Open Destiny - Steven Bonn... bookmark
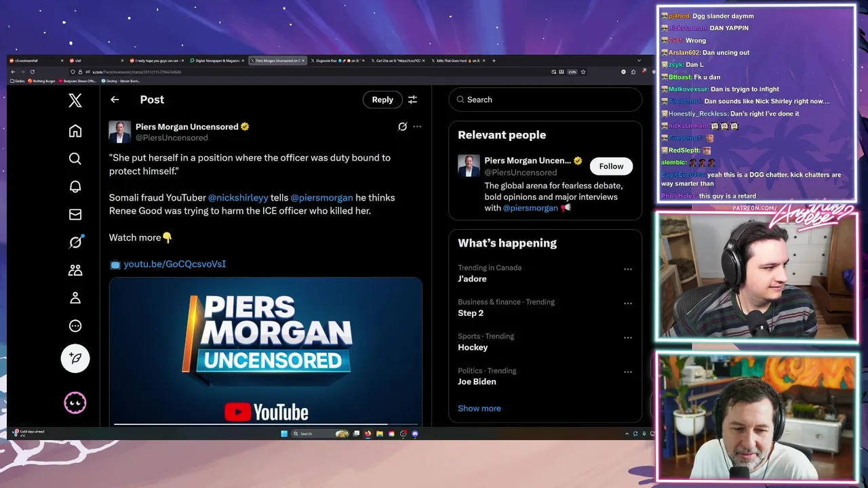This screenshot has height=488, width=868. (x=121, y=81)
